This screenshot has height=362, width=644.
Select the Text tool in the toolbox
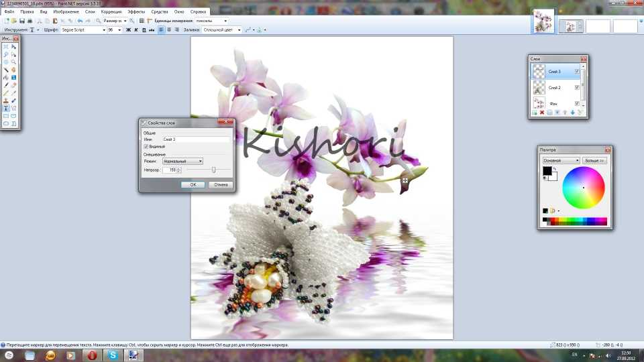click(x=6, y=107)
